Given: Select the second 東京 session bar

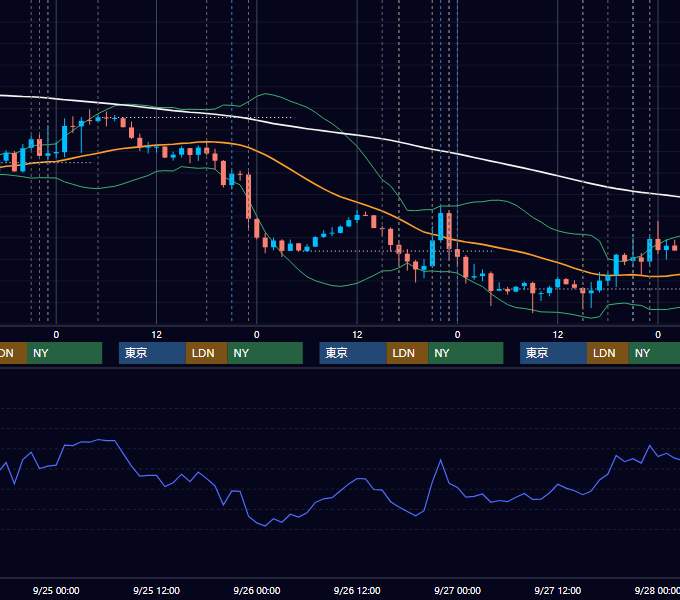Looking at the screenshot, I should point(353,353).
